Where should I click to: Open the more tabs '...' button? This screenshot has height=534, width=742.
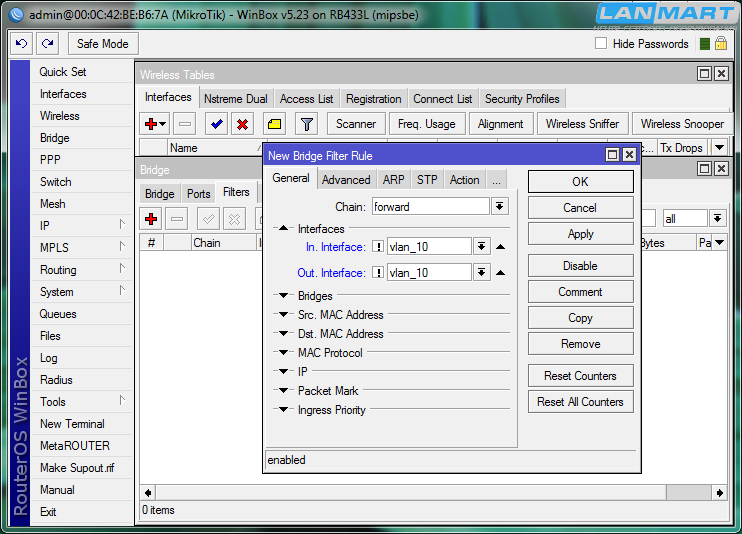(x=496, y=180)
